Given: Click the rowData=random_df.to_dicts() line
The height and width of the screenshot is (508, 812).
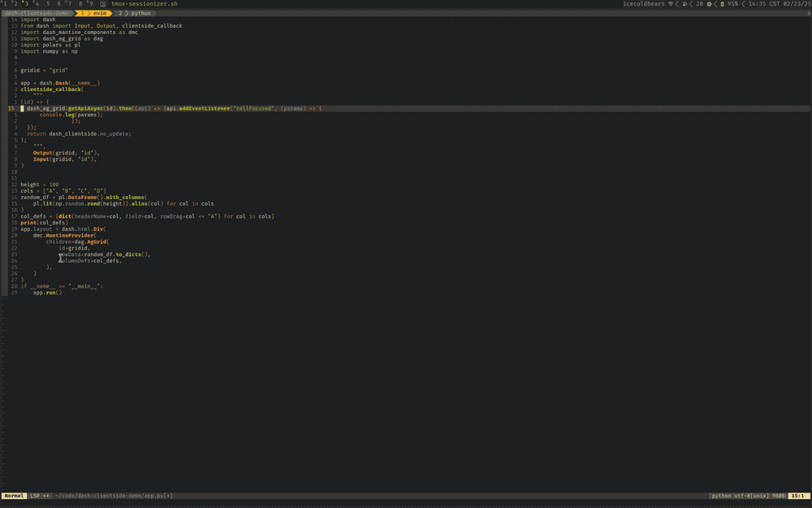Looking at the screenshot, I should 104,254.
